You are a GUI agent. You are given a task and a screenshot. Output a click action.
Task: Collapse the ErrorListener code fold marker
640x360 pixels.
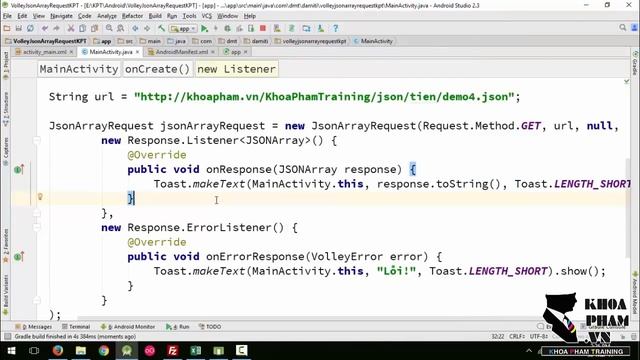(37, 227)
